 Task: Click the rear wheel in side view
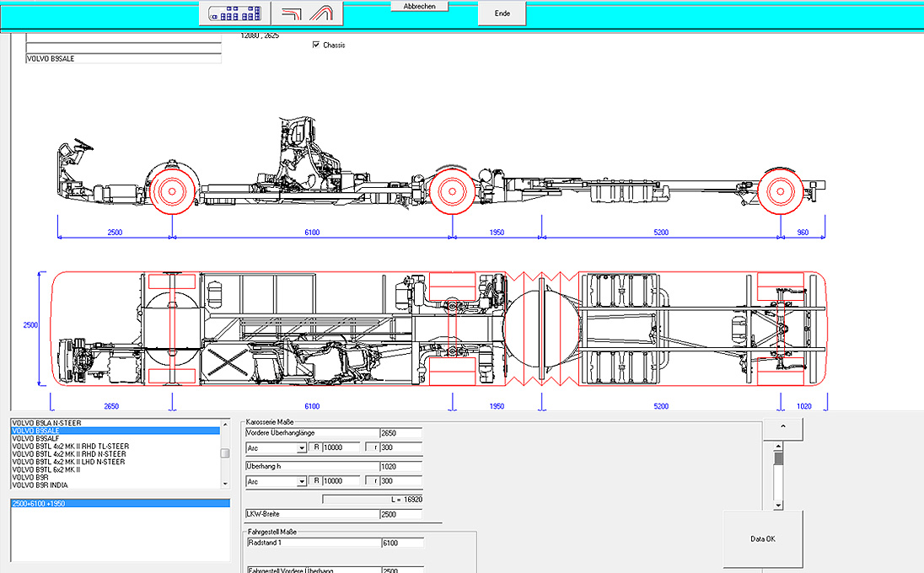pyautogui.click(x=780, y=191)
